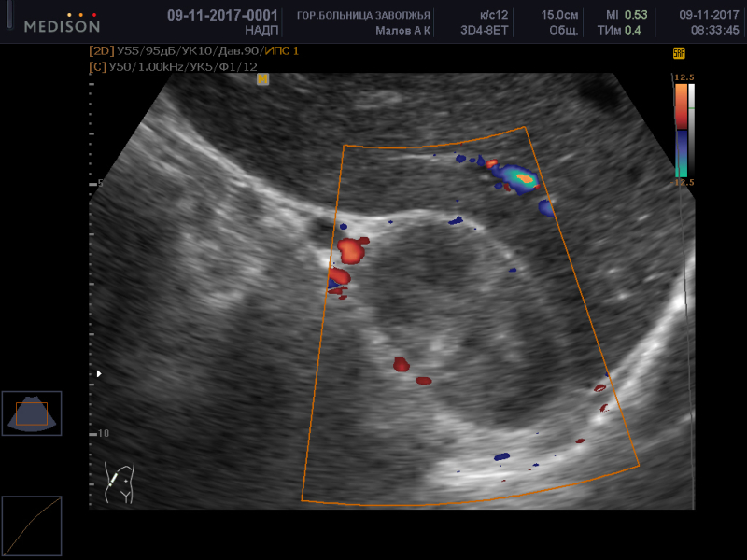Click the grayscale map bar
This screenshot has height=560, width=747.
tap(691, 131)
